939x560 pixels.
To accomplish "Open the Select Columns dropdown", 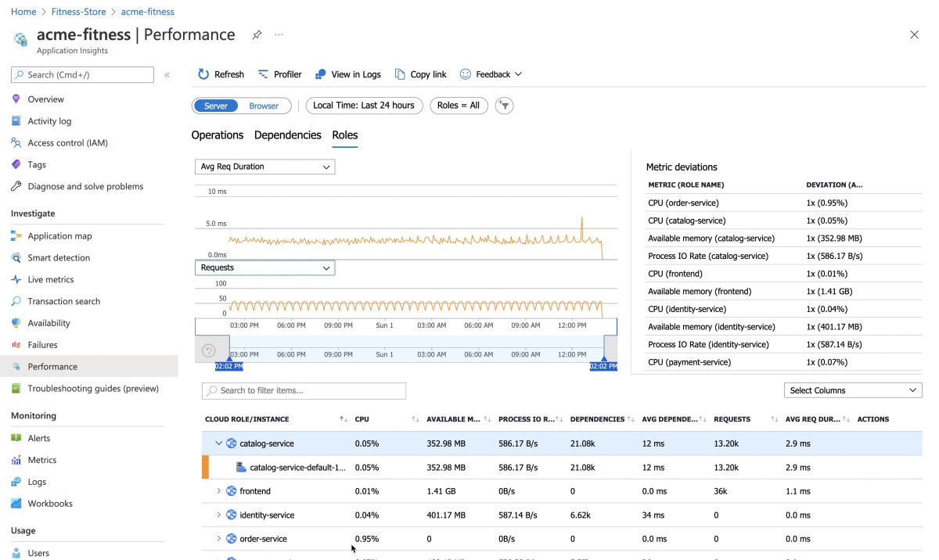I will (x=853, y=390).
